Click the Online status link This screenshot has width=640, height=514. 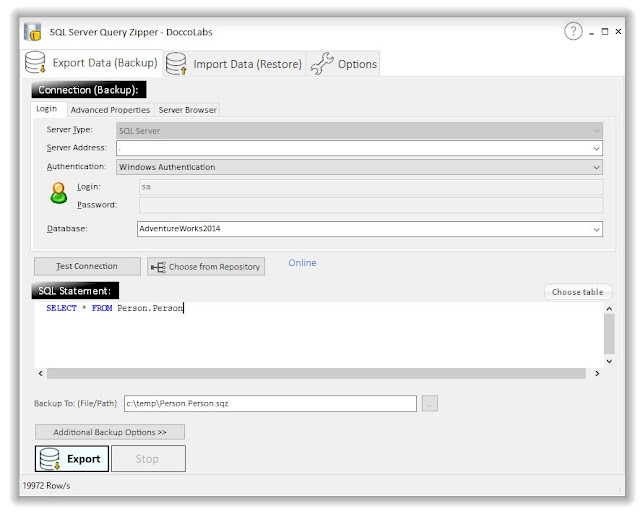(302, 263)
